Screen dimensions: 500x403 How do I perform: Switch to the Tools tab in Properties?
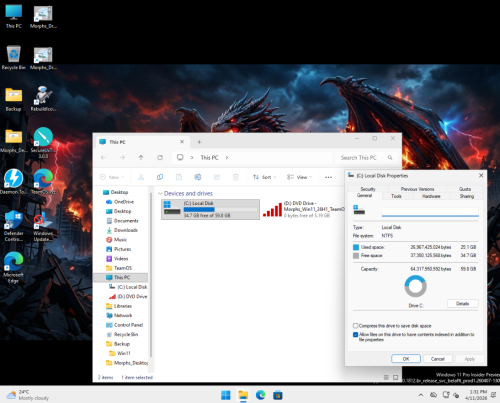[396, 196]
